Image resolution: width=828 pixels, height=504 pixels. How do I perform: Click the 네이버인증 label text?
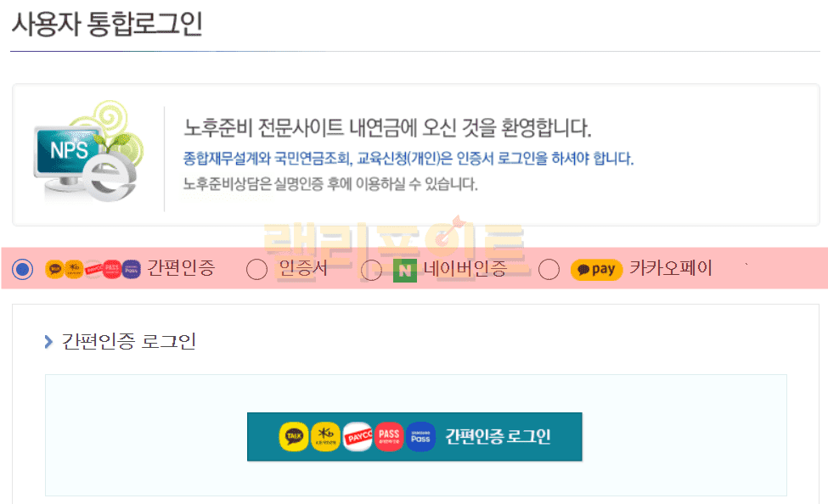(x=465, y=270)
